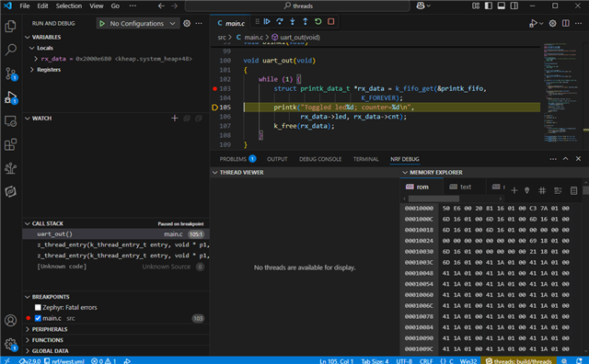Restart the debug session
The image size is (589, 364).
tap(318, 21)
